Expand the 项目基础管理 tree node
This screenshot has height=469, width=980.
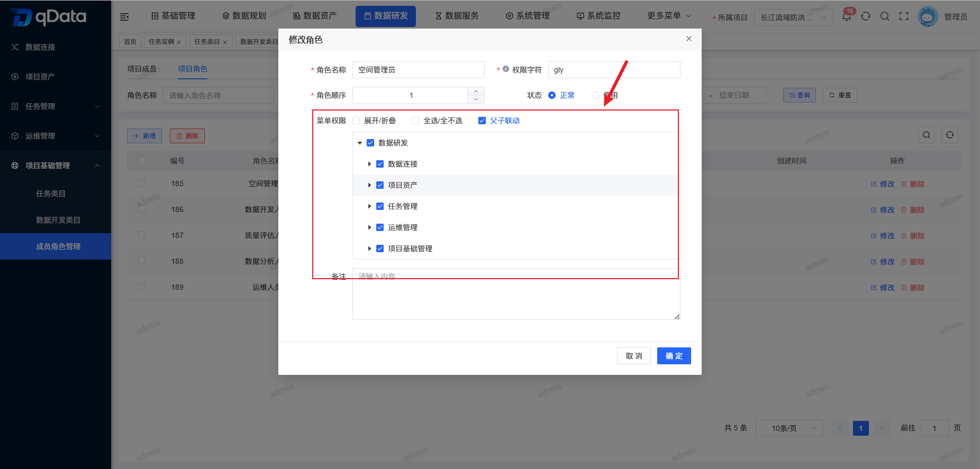click(x=369, y=249)
